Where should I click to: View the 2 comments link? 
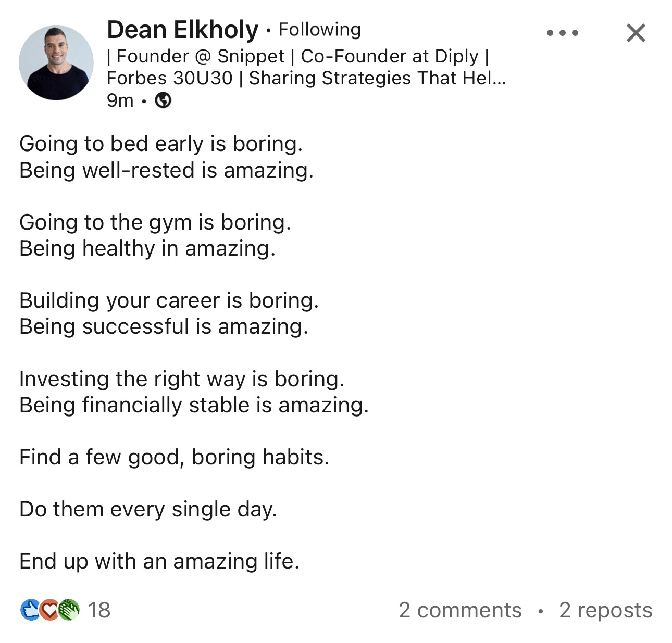pyautogui.click(x=460, y=610)
